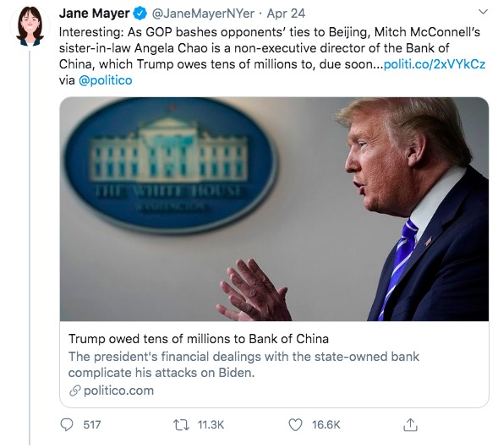Image resolution: width=498 pixels, height=448 pixels.
Task: Expand the tweet options chevron menu
Action: tap(483, 12)
